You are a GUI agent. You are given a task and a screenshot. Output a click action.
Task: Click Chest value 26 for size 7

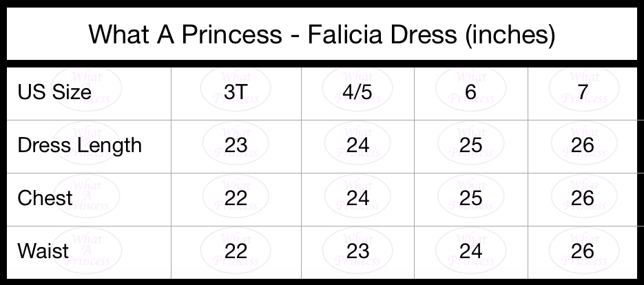[583, 198]
